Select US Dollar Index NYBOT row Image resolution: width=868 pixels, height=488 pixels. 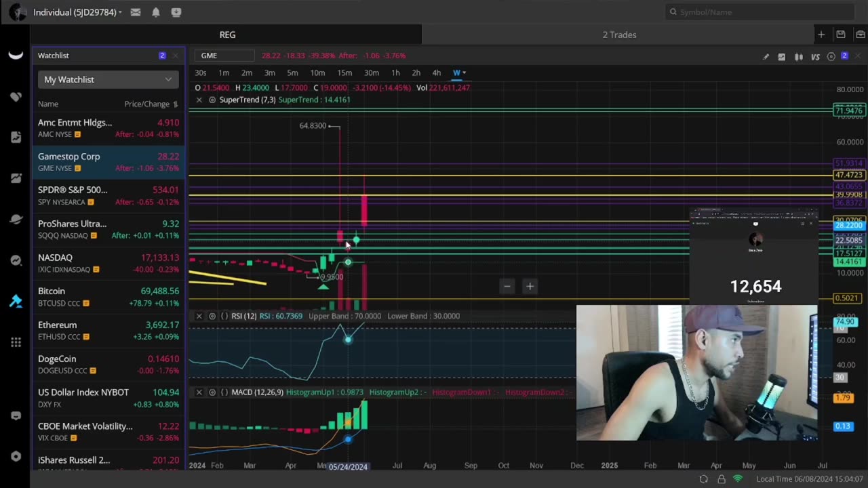pyautogui.click(x=108, y=398)
